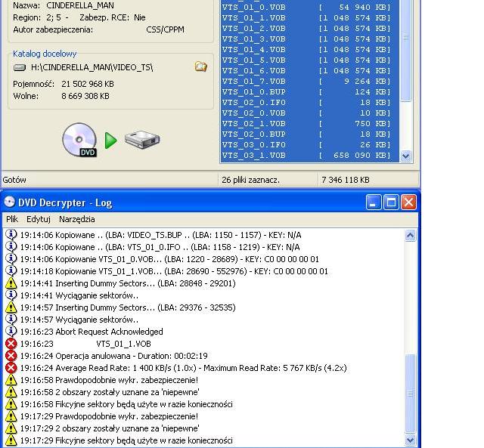
Task: Open the Edytuj menu in Log window
Action: pos(39,219)
